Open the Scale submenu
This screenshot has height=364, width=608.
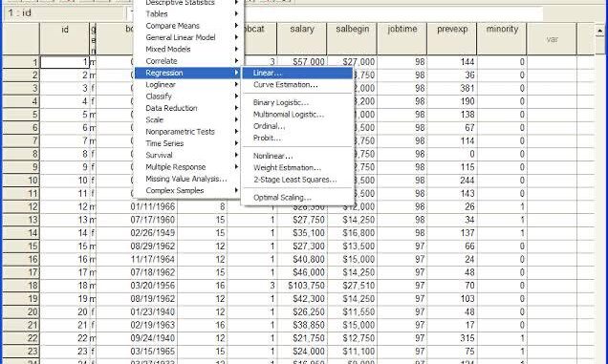(188, 119)
